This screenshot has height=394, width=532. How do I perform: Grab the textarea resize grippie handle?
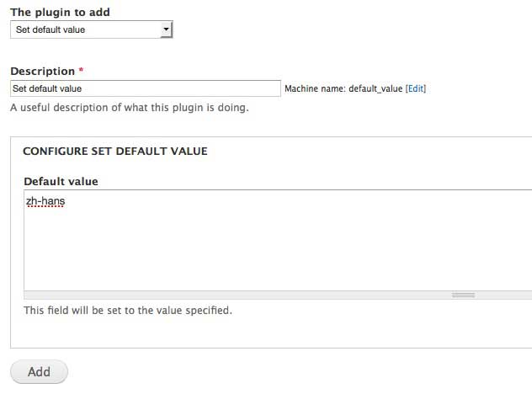click(x=463, y=295)
